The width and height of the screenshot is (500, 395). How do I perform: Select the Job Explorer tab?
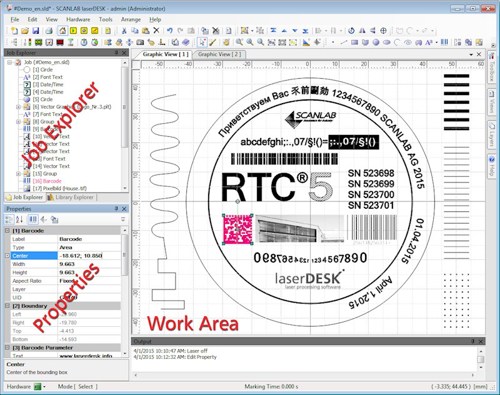(x=25, y=197)
